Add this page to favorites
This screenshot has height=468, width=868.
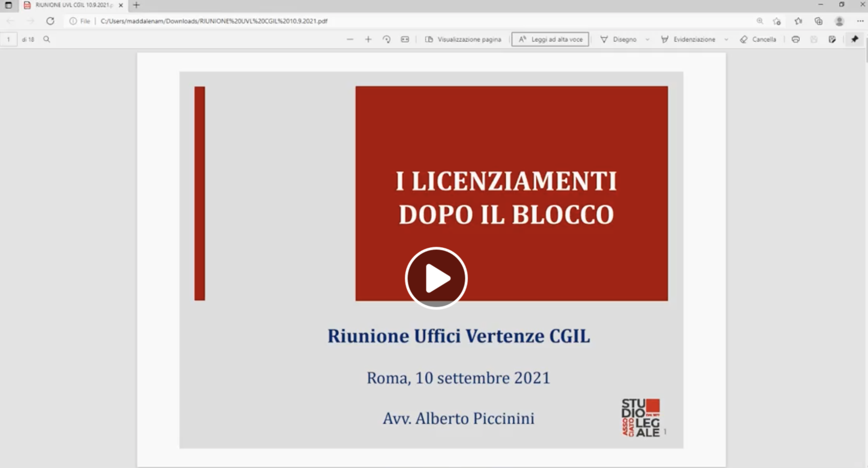[777, 21]
